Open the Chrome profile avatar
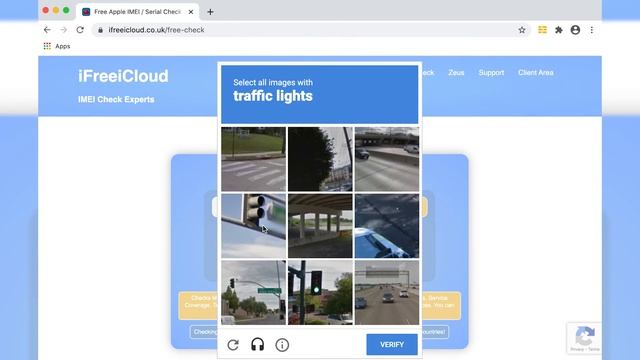640x360 pixels. point(575,30)
